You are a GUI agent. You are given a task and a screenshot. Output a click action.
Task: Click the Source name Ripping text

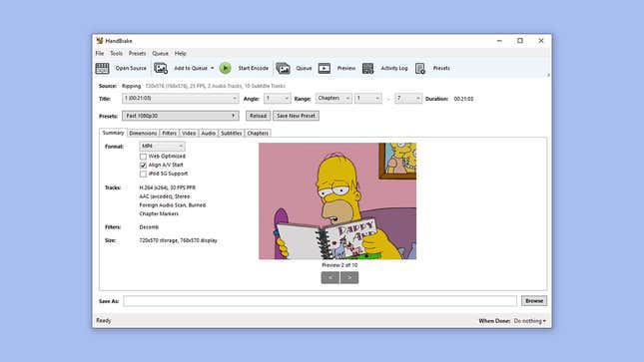point(132,86)
